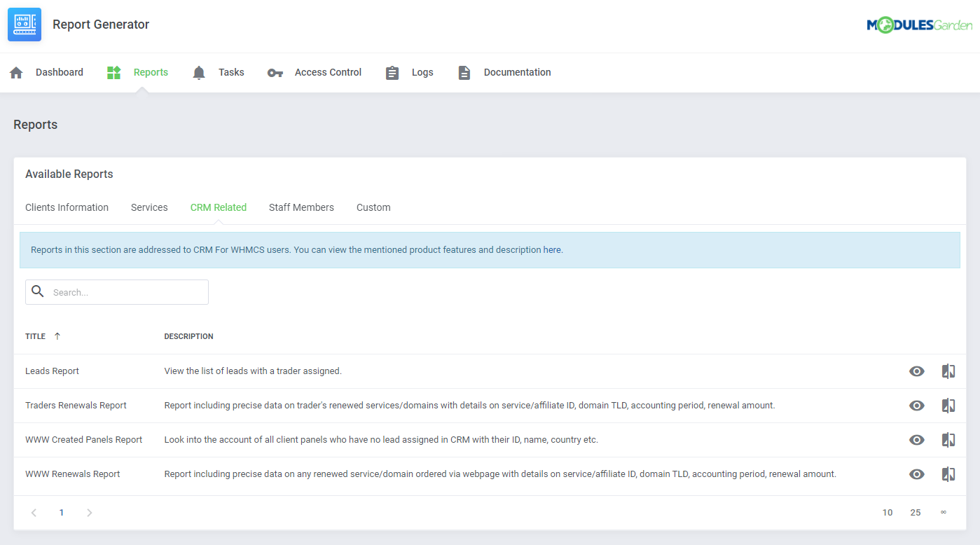The height and width of the screenshot is (545, 980).
Task: Click the DESCRIPTION column header
Action: pos(188,336)
